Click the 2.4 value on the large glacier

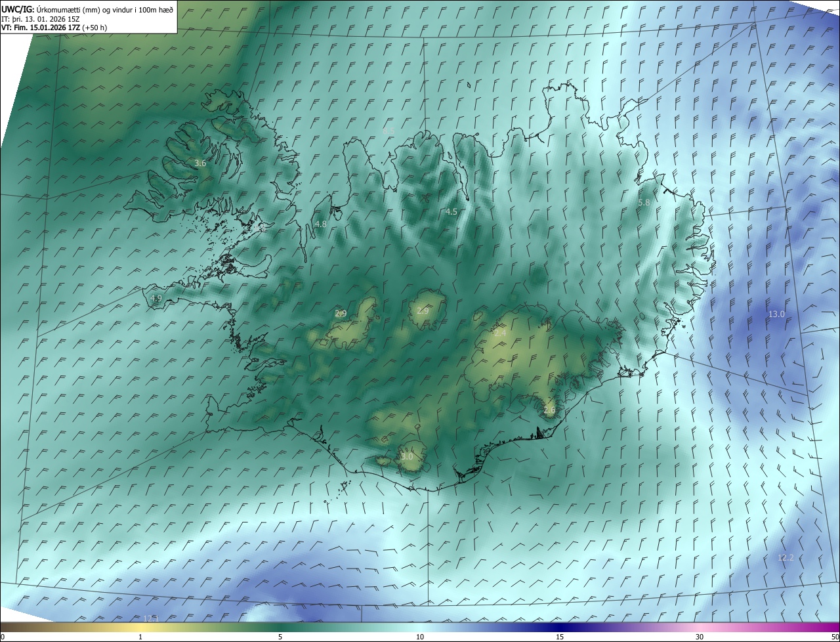click(500, 333)
